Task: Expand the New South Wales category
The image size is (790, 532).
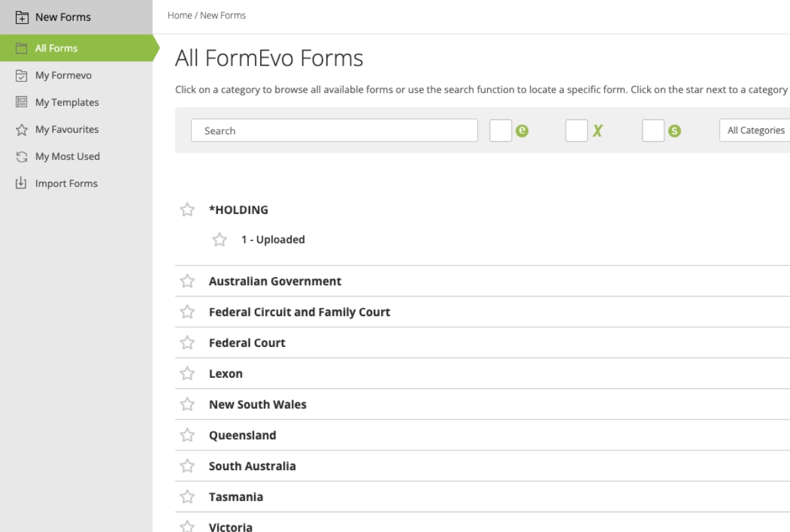Action: pyautogui.click(x=257, y=404)
